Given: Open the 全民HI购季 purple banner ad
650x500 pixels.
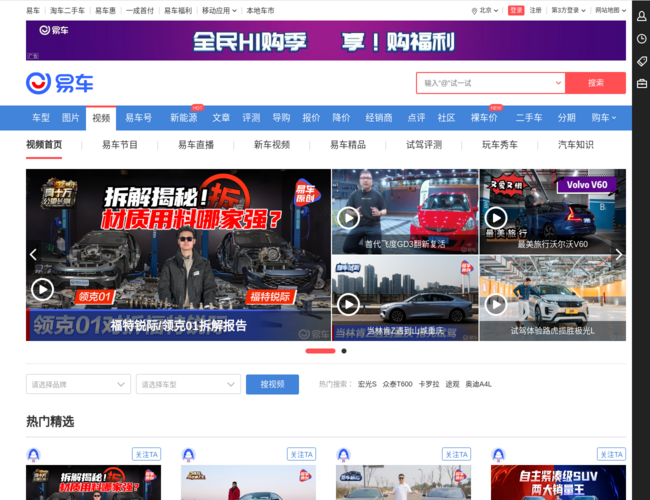Looking at the screenshot, I should (326, 41).
